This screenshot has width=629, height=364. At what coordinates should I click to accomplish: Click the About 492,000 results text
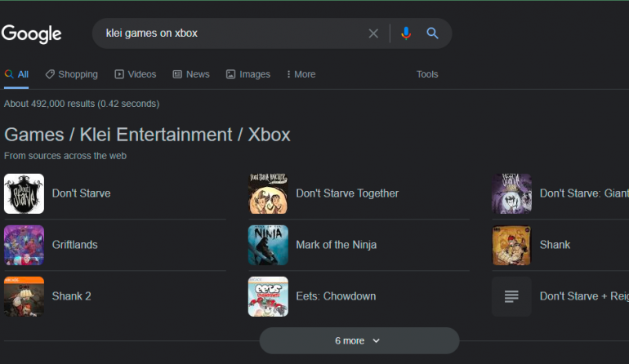tap(82, 104)
